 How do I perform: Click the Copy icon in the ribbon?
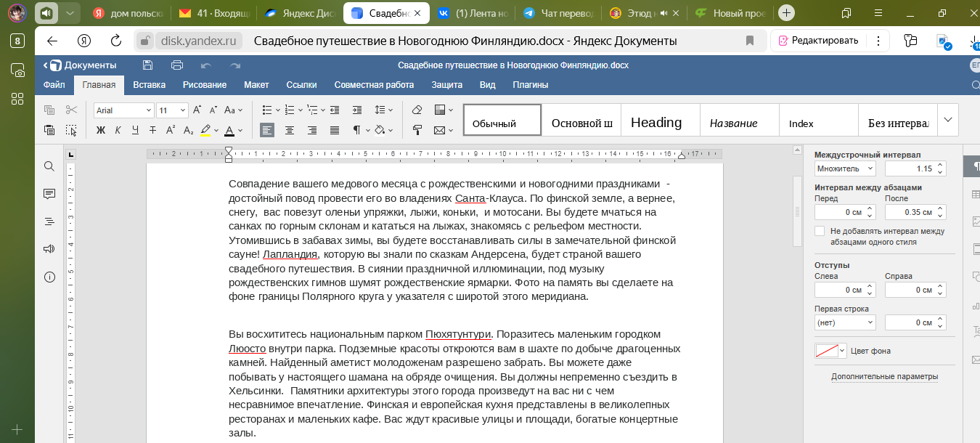pyautogui.click(x=49, y=110)
